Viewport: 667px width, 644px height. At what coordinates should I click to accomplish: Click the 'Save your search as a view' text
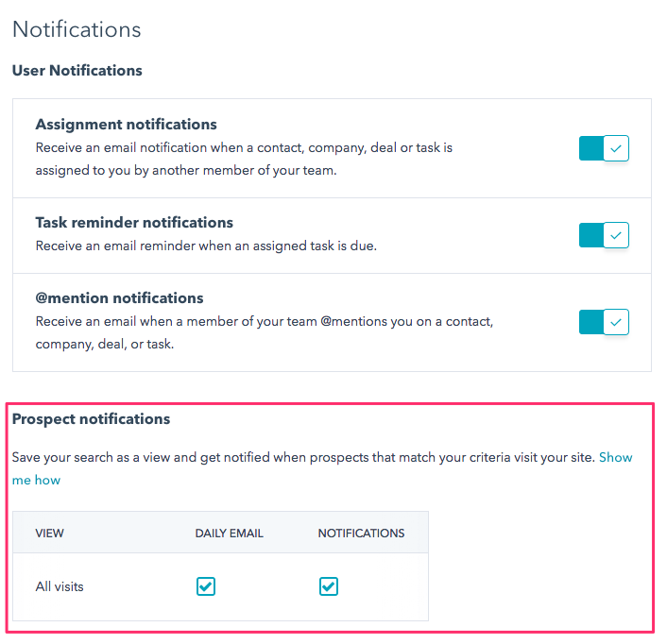pos(302,457)
